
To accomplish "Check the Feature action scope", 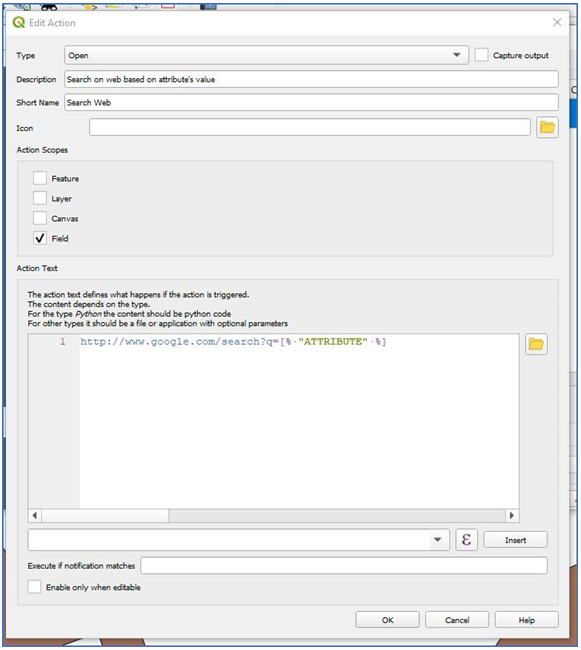I will 40,178.
